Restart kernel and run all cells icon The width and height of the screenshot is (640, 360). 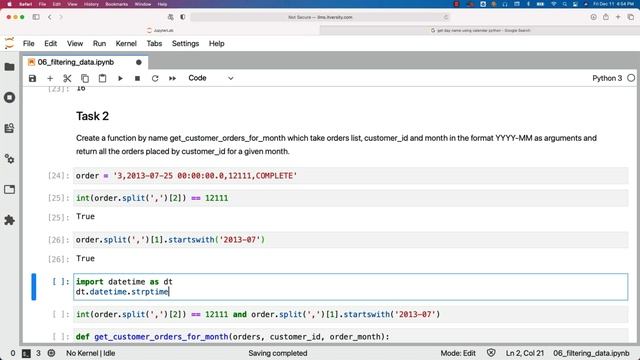(x=173, y=78)
